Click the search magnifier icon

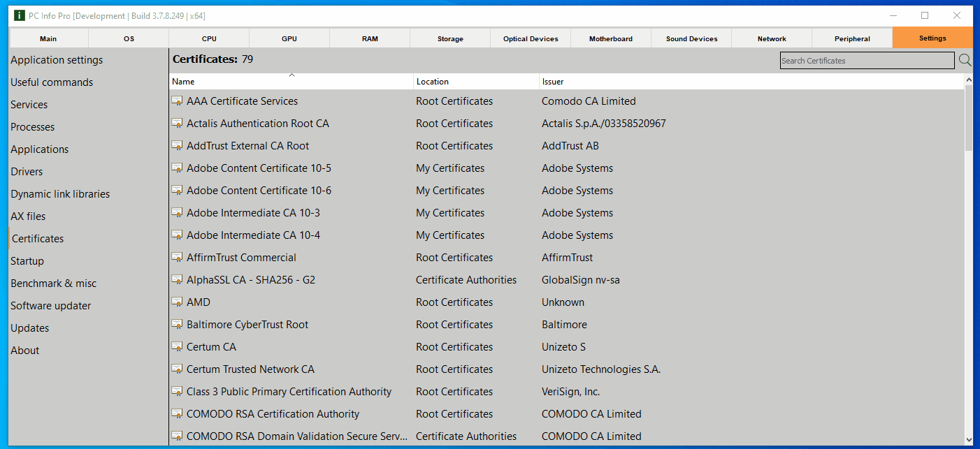click(x=965, y=60)
